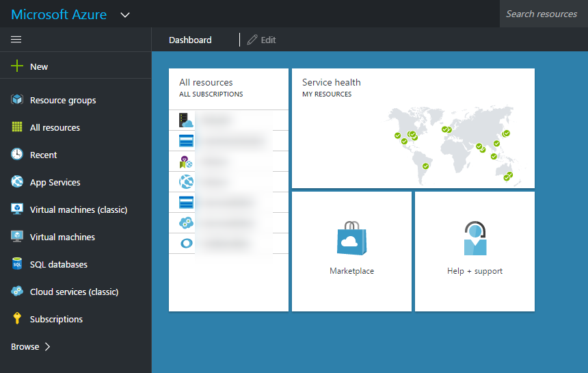The height and width of the screenshot is (373, 588).
Task: Click the Subscriptions key icon
Action: 17,319
